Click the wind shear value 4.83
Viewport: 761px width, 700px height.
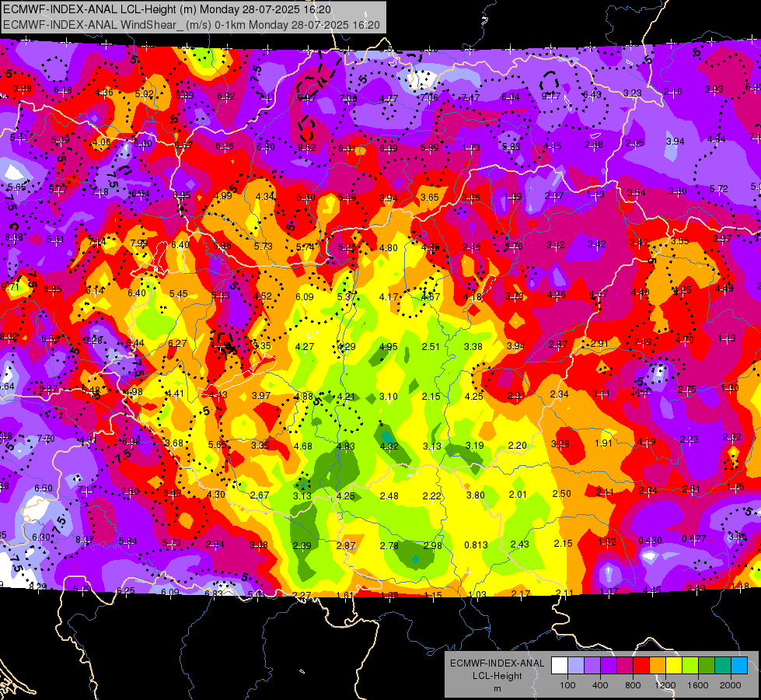346,446
